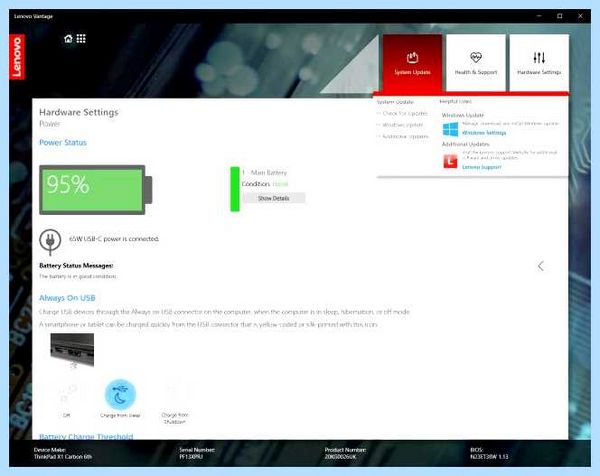
Task: Click the Windows logo icon
Action: pyautogui.click(x=450, y=129)
